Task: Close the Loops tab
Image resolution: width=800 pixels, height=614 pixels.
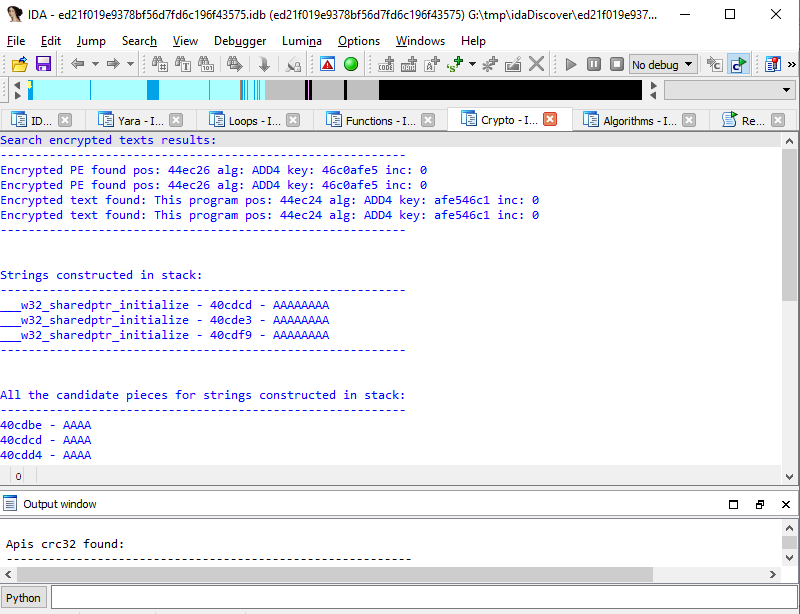Action: pyautogui.click(x=293, y=120)
